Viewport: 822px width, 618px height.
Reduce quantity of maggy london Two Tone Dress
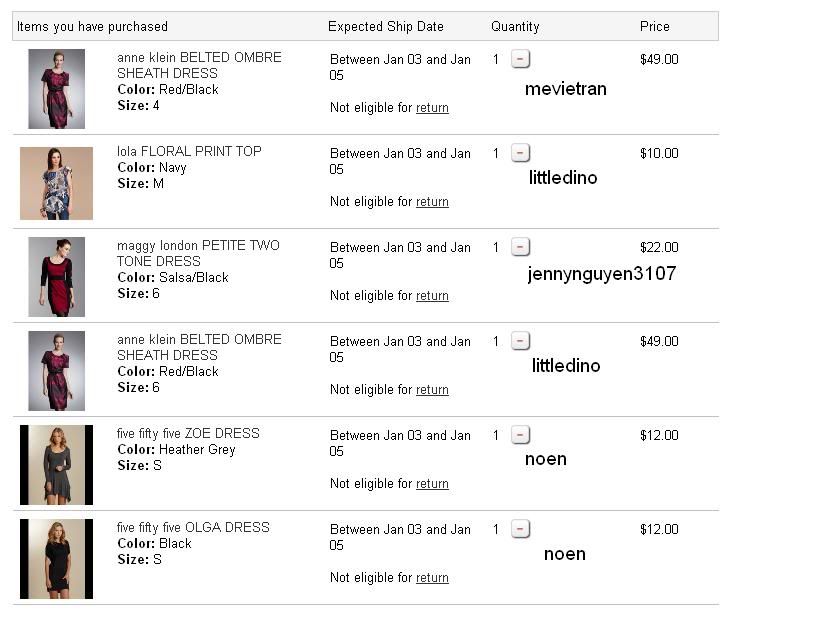(520, 247)
